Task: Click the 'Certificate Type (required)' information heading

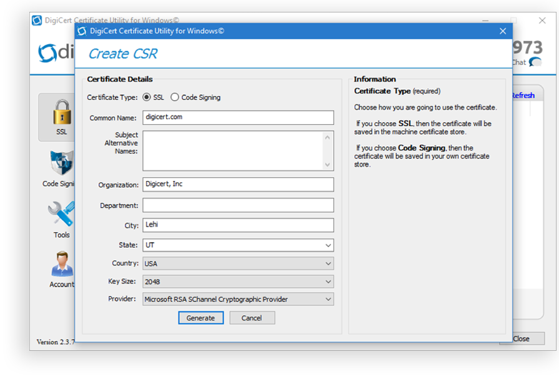Action: pos(397,91)
